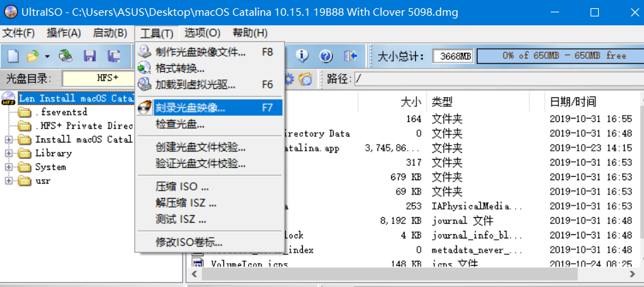
Task: Click the Exit door arrow icon
Action: [350, 56]
